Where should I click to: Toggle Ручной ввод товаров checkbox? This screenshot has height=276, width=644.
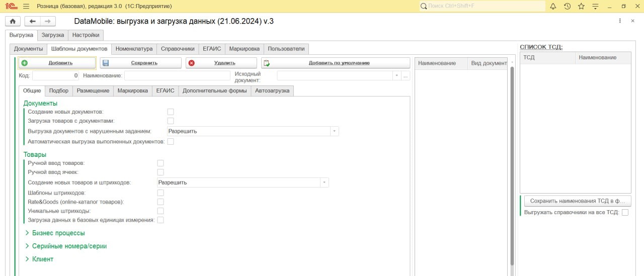pos(160,163)
